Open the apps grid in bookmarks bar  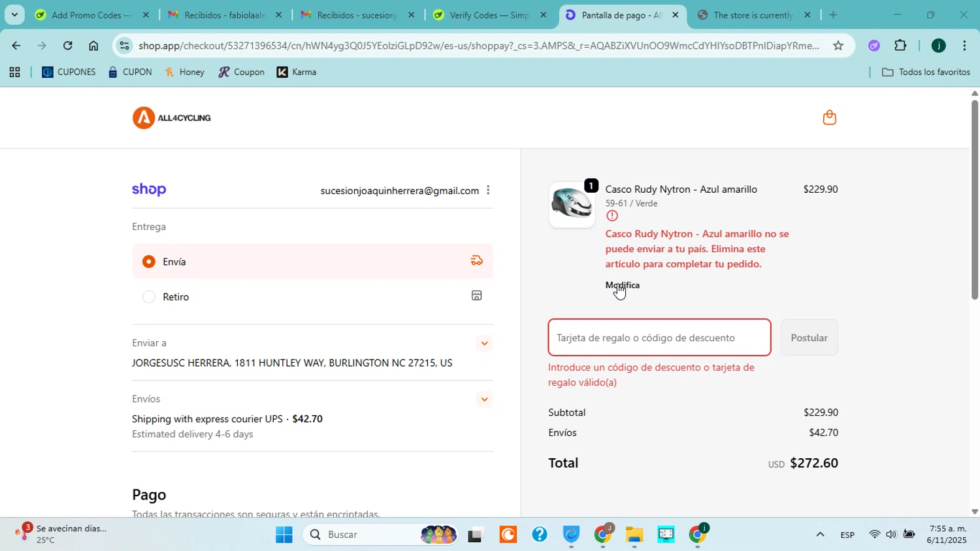pyautogui.click(x=14, y=73)
